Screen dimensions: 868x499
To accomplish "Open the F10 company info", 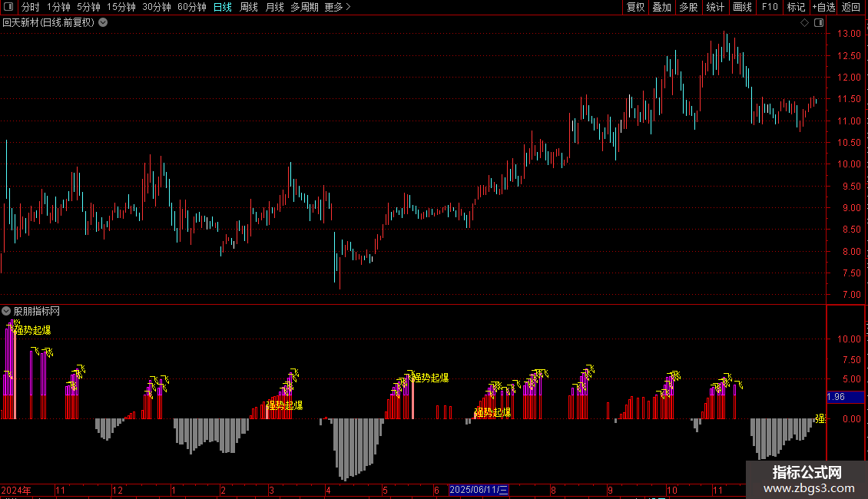I will [x=770, y=7].
